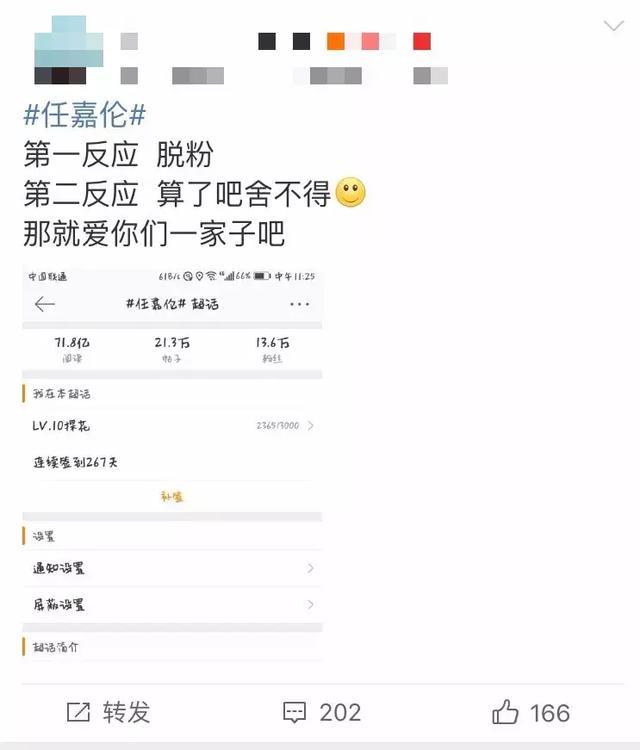Screen dimensions: 640x750
Task: Click the 2365/3000 experience progress
Action: tap(277, 425)
